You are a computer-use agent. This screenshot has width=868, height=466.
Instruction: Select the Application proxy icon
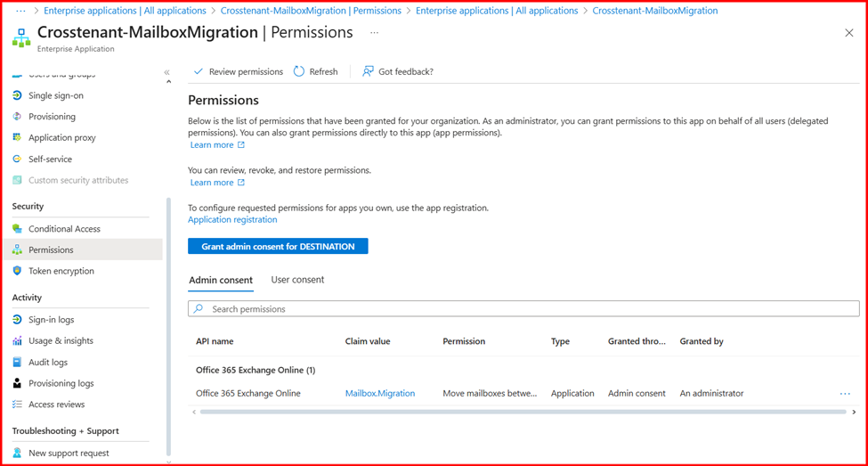click(x=17, y=138)
